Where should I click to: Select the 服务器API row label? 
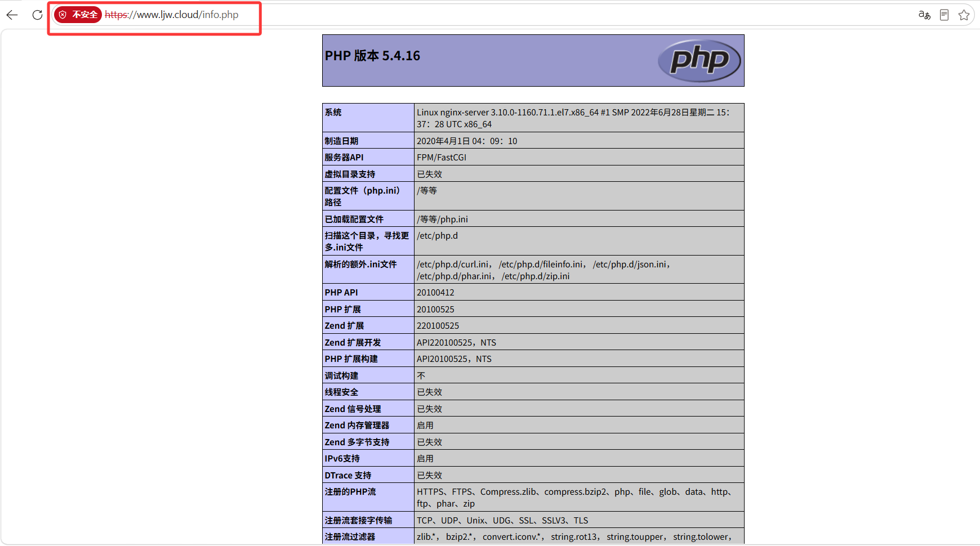coord(344,158)
